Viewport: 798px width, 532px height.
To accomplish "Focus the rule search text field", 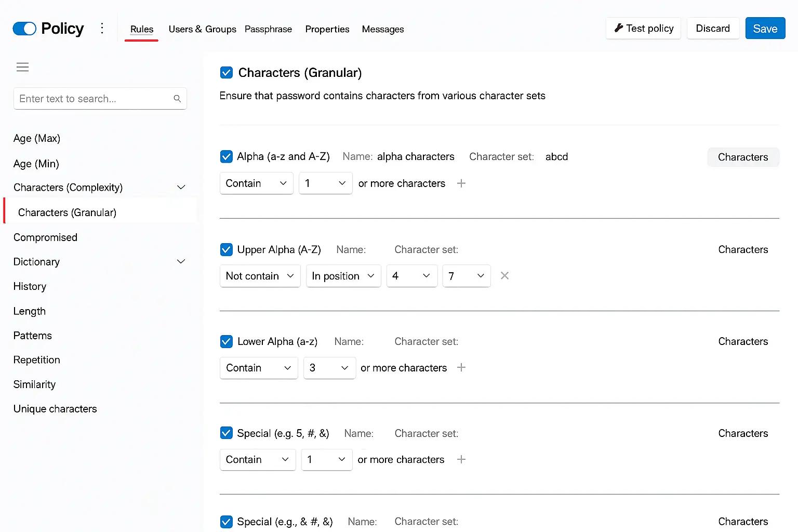I will [x=100, y=99].
